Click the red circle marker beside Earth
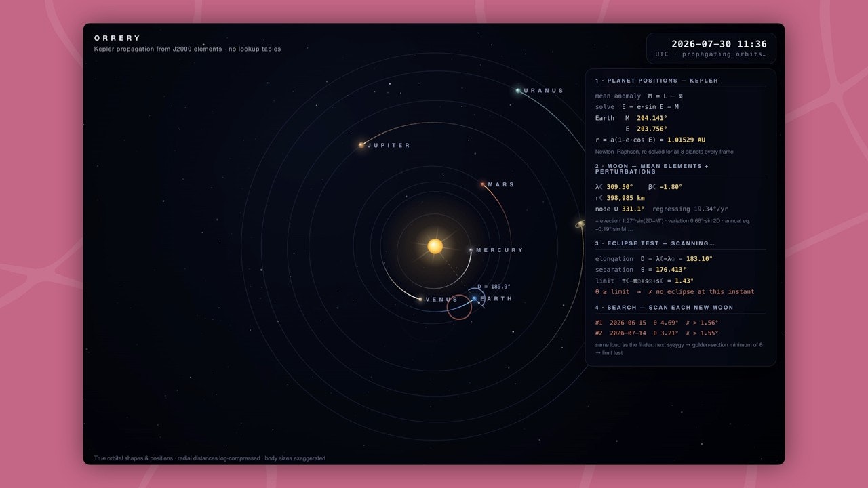 (459, 307)
